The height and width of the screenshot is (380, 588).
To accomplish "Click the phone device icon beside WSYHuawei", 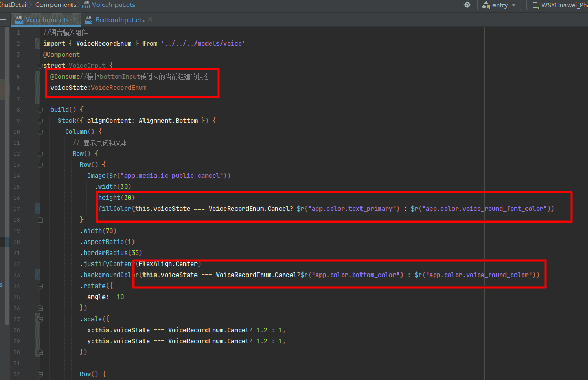I will point(535,5).
